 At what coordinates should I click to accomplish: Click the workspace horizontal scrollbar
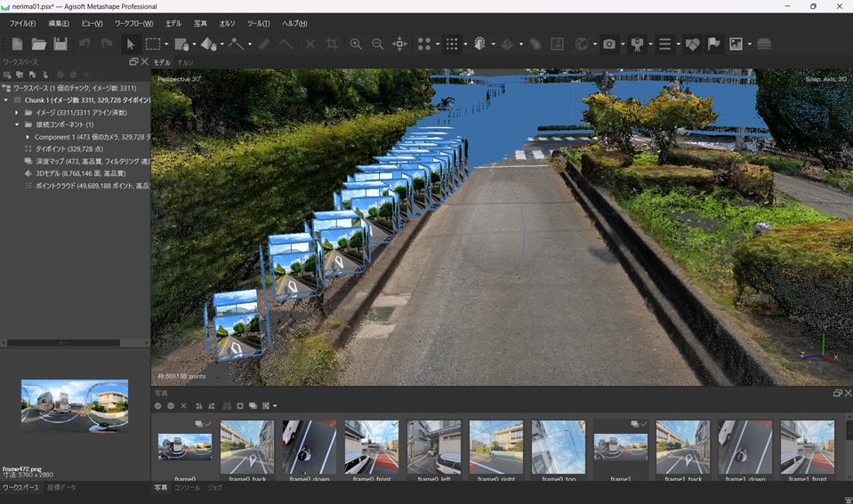pos(64,343)
